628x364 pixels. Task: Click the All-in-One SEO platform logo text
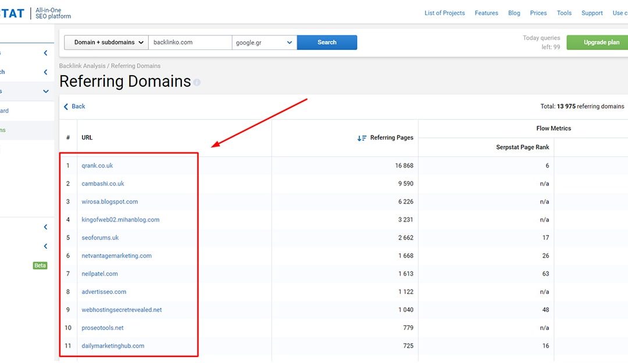click(53, 13)
